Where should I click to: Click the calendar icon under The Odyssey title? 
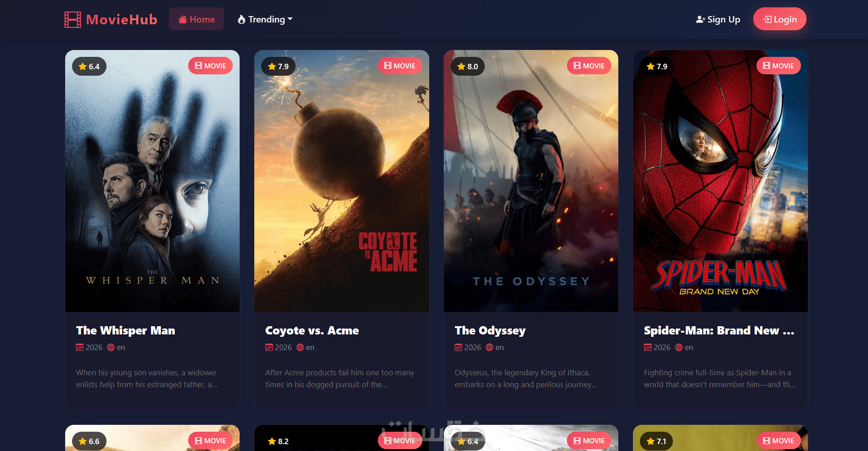coord(459,347)
